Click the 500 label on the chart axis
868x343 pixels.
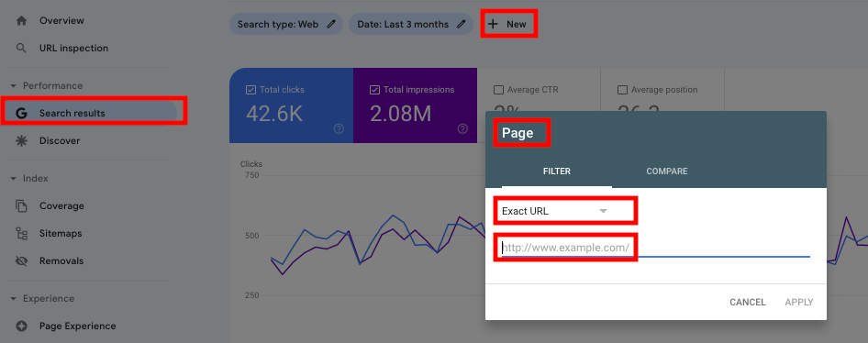coord(252,235)
